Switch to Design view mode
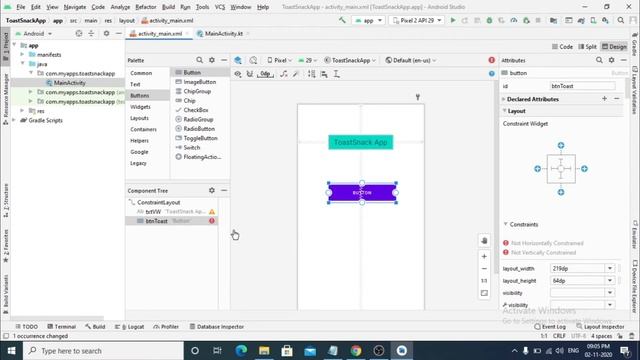The height and width of the screenshot is (360, 640). point(614,47)
